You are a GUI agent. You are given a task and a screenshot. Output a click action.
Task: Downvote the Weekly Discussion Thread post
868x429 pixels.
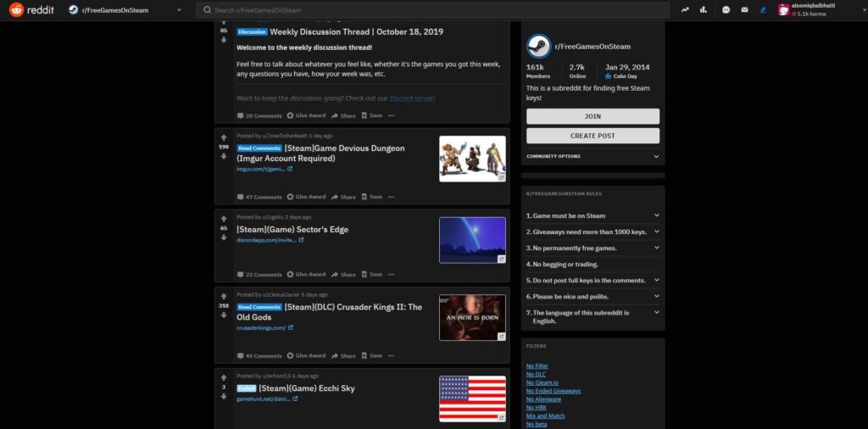[224, 40]
